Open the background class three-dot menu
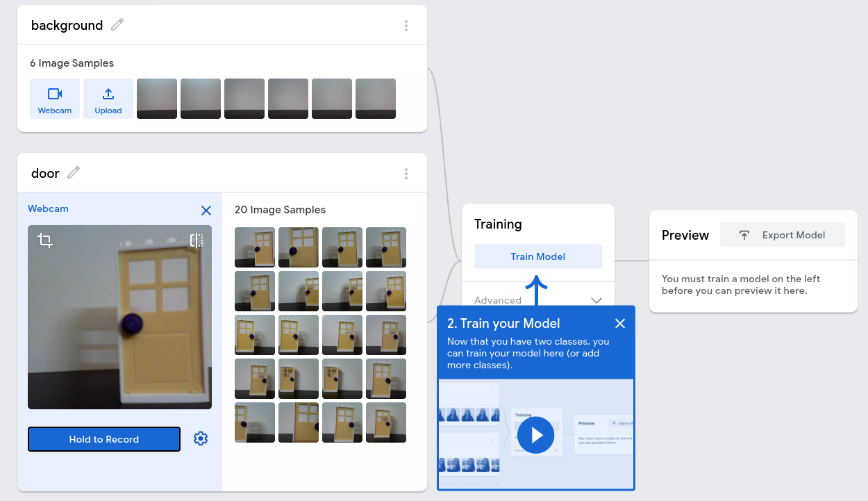The width and height of the screenshot is (868, 501). [406, 26]
